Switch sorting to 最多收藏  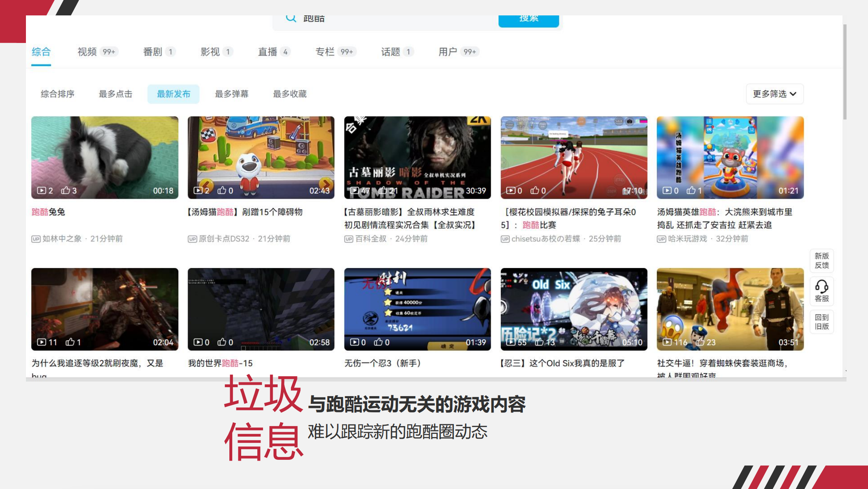(x=290, y=94)
